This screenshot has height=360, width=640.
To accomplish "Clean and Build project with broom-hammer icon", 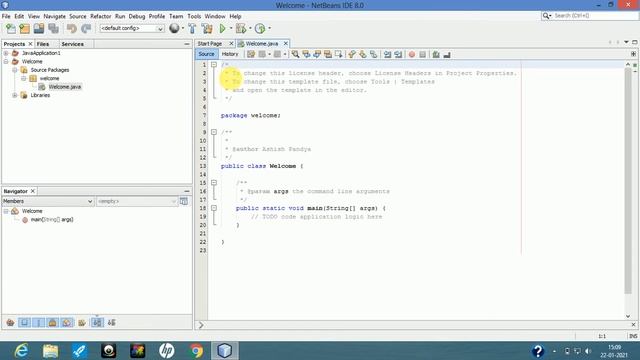I will (207, 29).
